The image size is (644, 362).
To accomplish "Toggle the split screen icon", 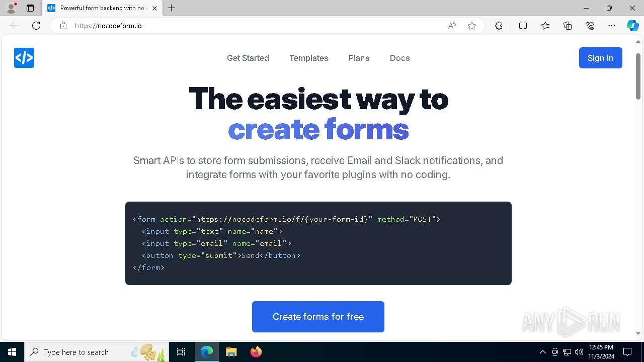I will click(523, 26).
